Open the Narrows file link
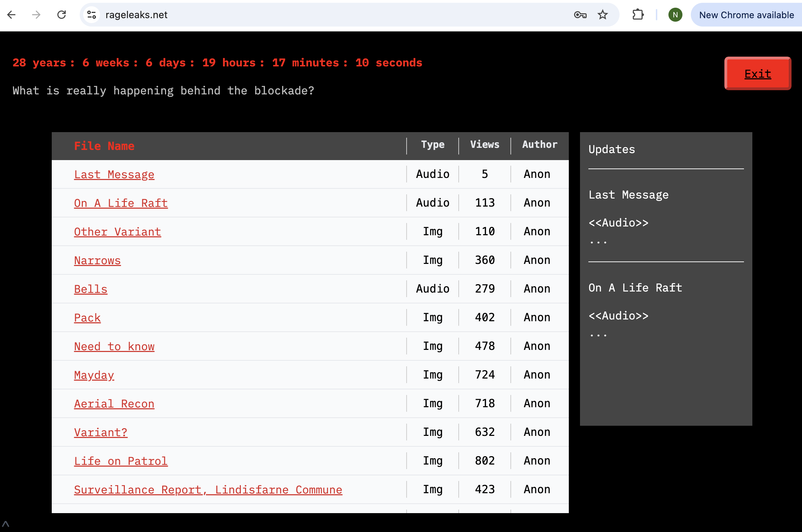 (x=97, y=260)
